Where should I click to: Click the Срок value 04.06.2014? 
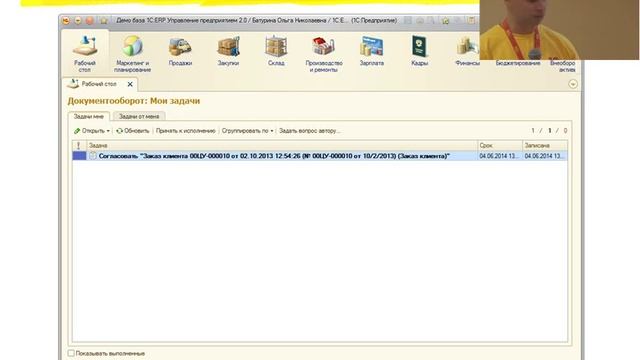499,156
